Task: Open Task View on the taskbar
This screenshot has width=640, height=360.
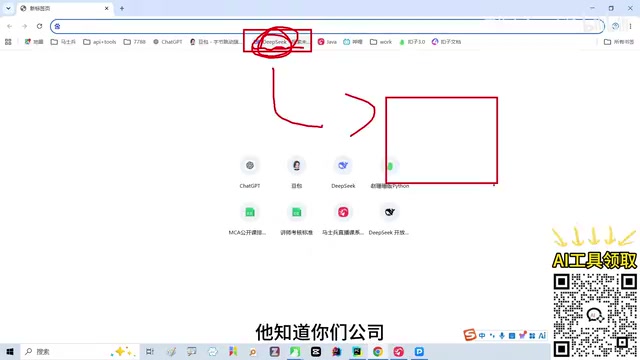Action: pyautogui.click(x=150, y=351)
